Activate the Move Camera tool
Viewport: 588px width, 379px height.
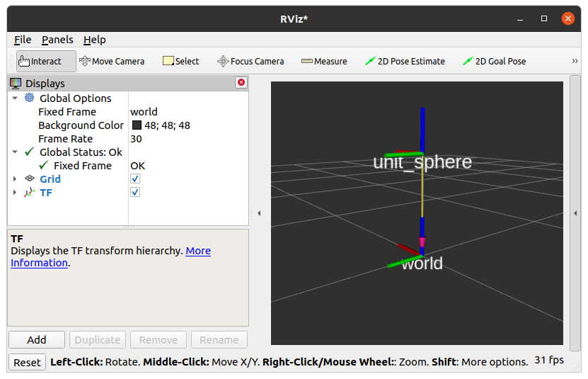[x=112, y=61]
